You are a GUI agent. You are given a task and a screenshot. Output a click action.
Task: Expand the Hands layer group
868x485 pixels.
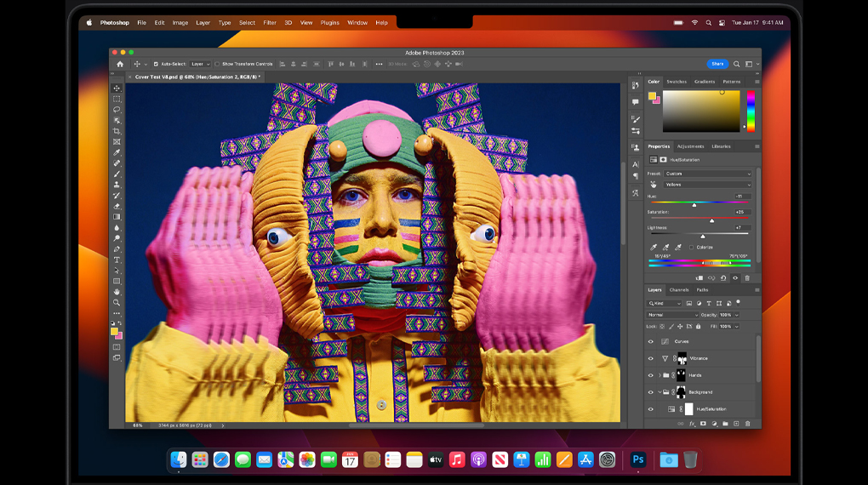coord(660,375)
